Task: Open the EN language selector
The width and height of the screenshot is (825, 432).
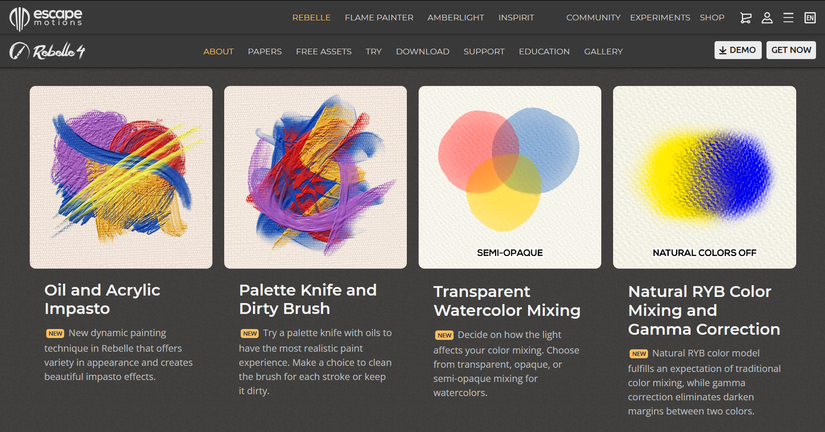Action: [x=810, y=18]
